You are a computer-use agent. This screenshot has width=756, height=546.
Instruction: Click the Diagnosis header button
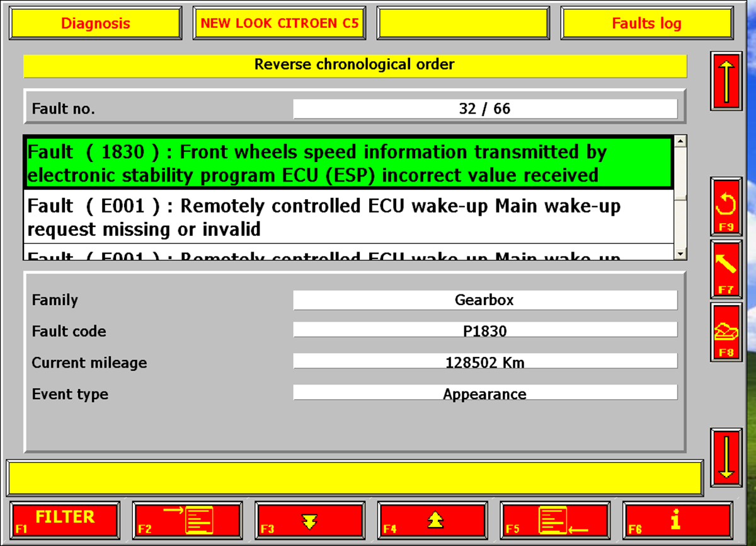click(96, 23)
